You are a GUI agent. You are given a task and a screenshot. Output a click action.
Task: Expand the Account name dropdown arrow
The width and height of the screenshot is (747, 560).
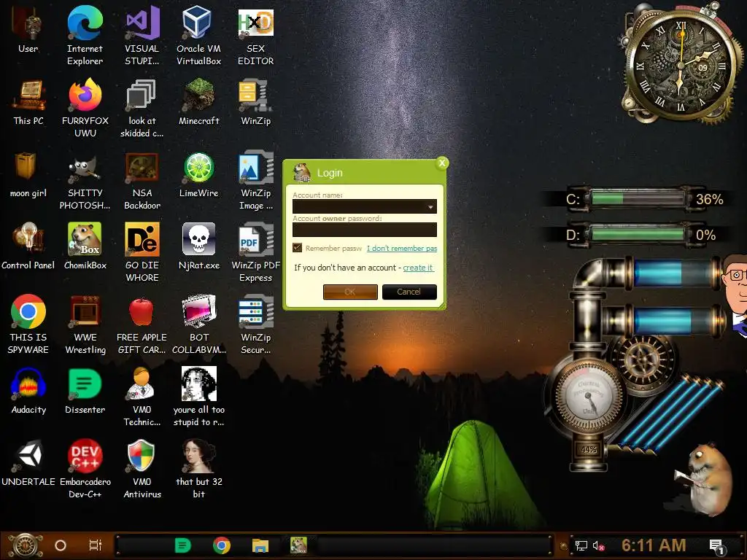[430, 206]
